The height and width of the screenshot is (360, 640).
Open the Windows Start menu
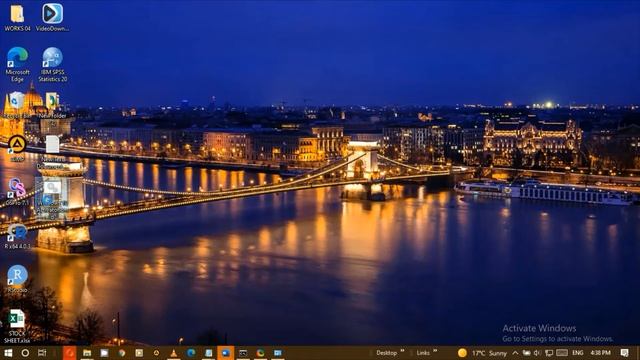click(8, 353)
